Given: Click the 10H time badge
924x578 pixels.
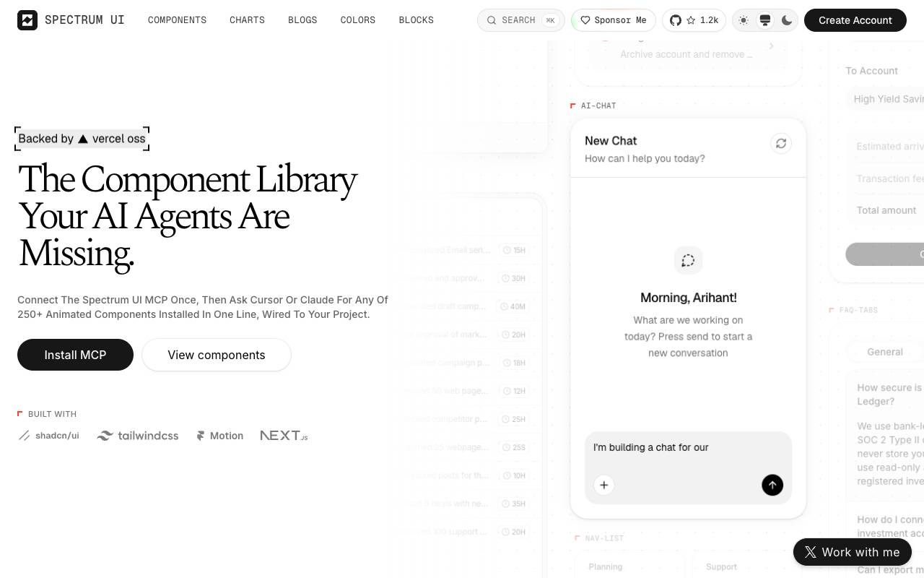Looking at the screenshot, I should click(x=515, y=475).
